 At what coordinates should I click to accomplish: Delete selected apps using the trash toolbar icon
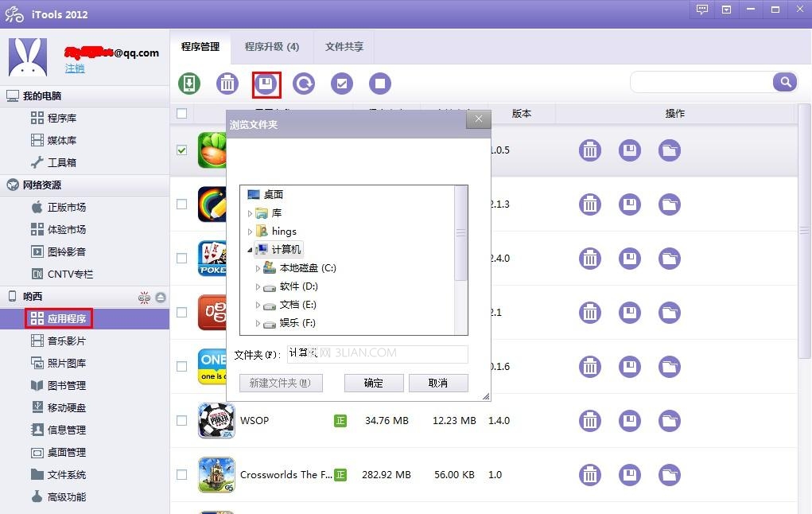click(227, 83)
